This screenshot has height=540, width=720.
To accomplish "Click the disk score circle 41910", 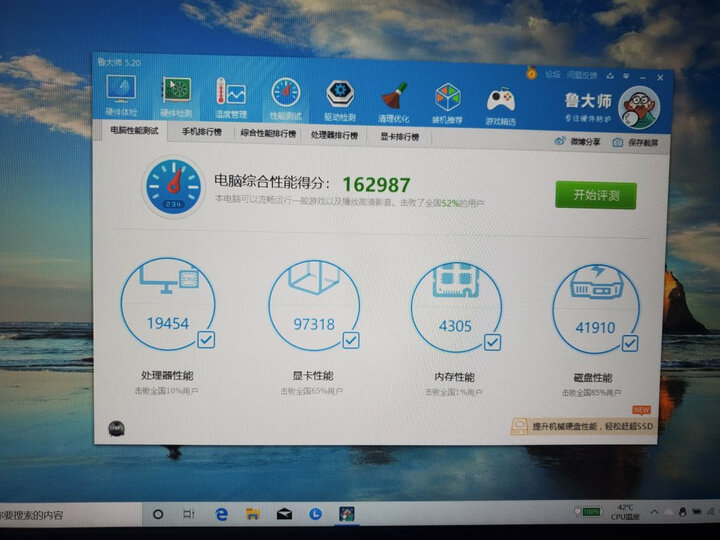I will tap(596, 309).
